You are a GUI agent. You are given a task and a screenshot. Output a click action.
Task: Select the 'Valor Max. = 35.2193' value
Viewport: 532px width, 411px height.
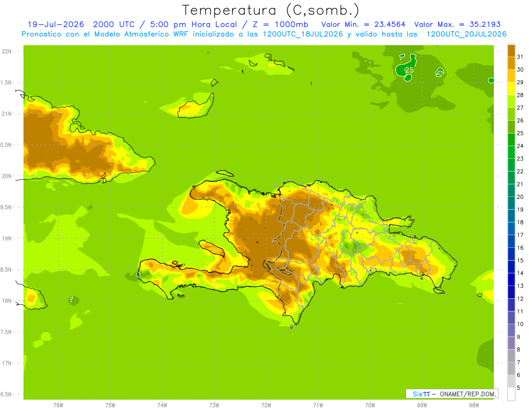tap(457, 24)
